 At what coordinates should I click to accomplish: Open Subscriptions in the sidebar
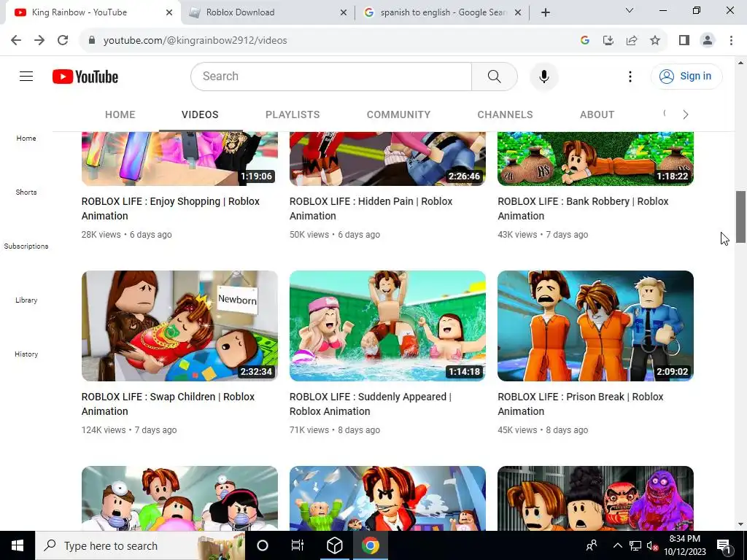point(26,246)
